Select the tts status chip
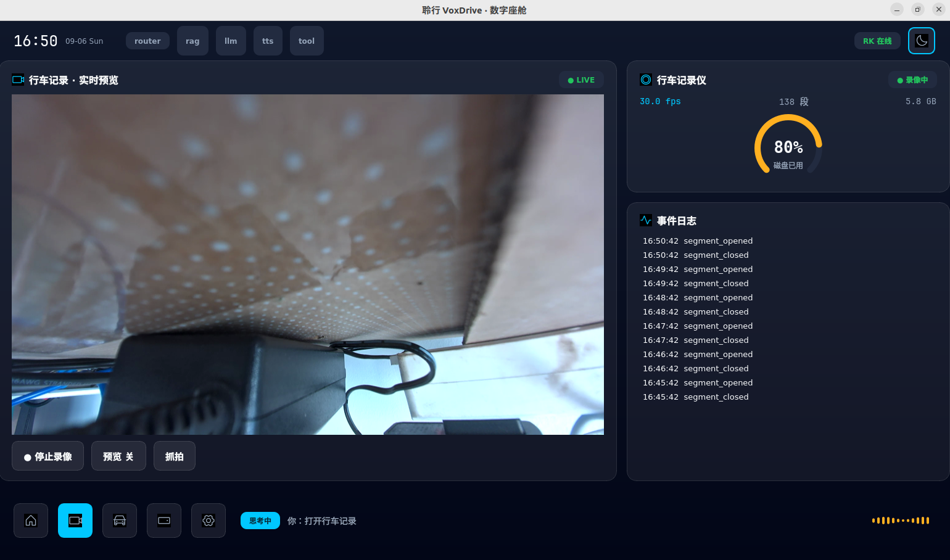 point(268,41)
